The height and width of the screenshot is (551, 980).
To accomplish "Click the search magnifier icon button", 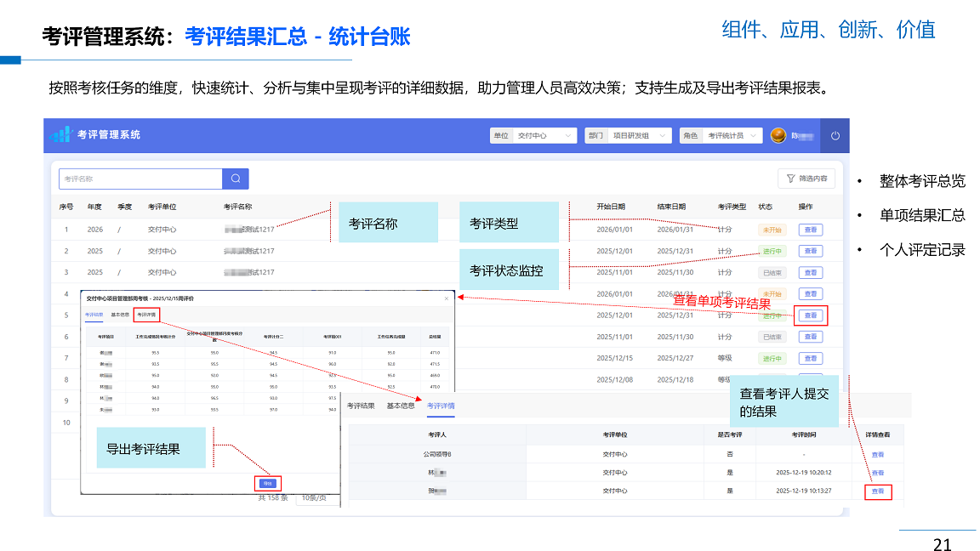I will pyautogui.click(x=236, y=179).
